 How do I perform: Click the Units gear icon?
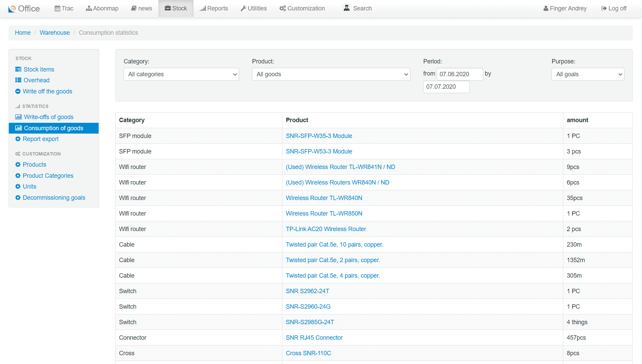pyautogui.click(x=18, y=186)
